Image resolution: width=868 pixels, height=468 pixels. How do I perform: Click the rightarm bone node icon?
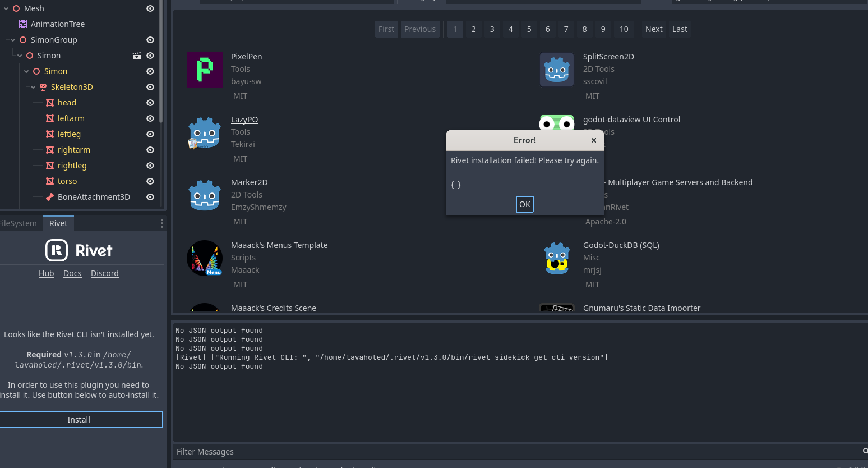tap(50, 150)
